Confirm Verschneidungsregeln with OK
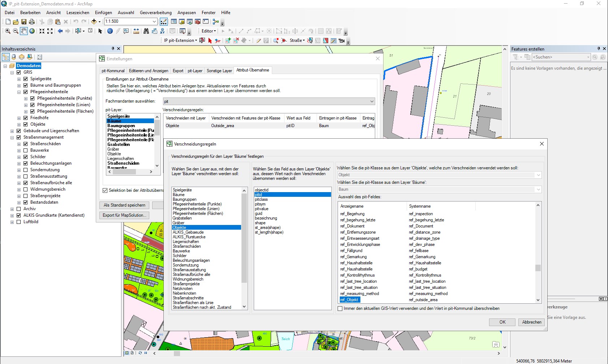 point(502,322)
